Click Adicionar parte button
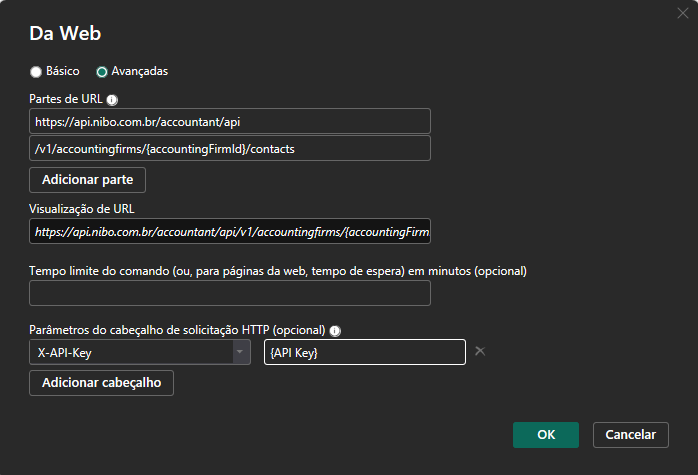Viewport: 698px width, 475px height. (87, 180)
